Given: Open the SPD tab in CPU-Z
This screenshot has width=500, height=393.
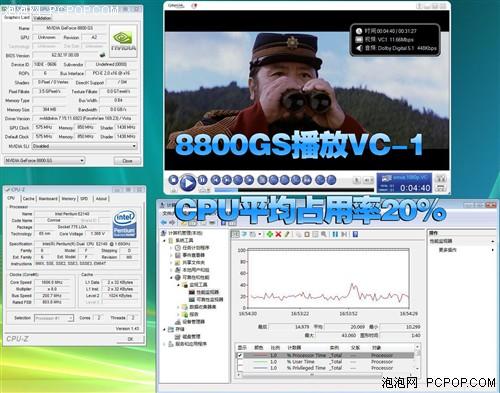Looking at the screenshot, I should point(84,199).
